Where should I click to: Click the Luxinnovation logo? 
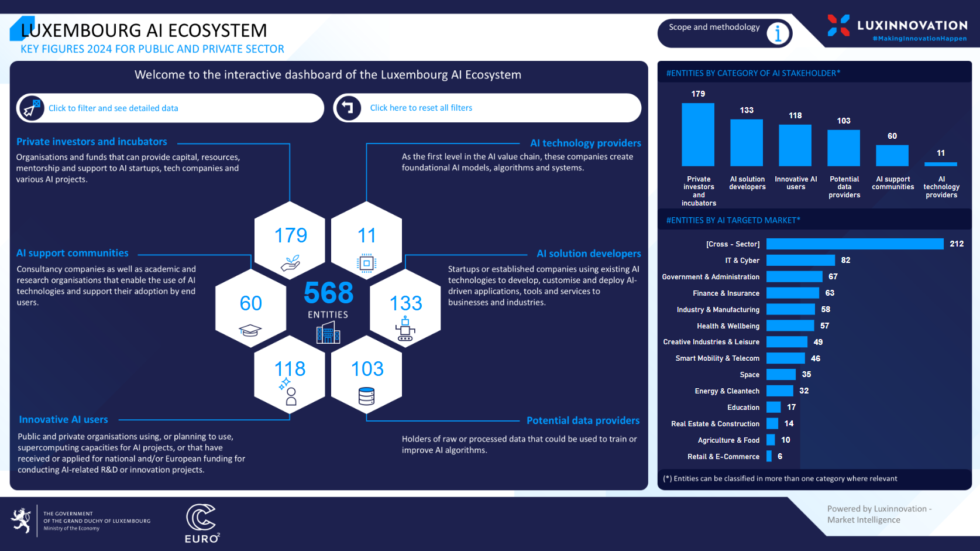(x=897, y=28)
